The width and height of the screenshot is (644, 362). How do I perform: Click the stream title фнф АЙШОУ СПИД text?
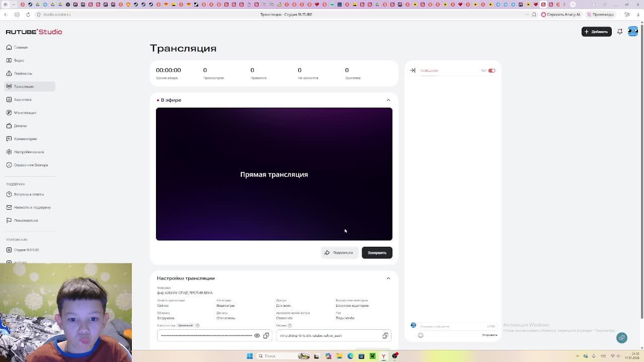(x=185, y=293)
